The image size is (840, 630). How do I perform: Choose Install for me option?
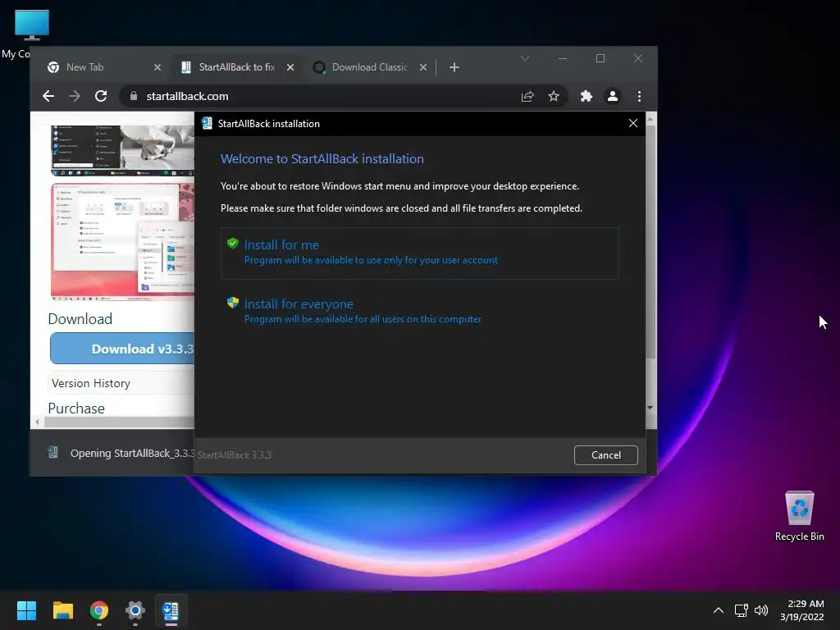click(x=419, y=253)
